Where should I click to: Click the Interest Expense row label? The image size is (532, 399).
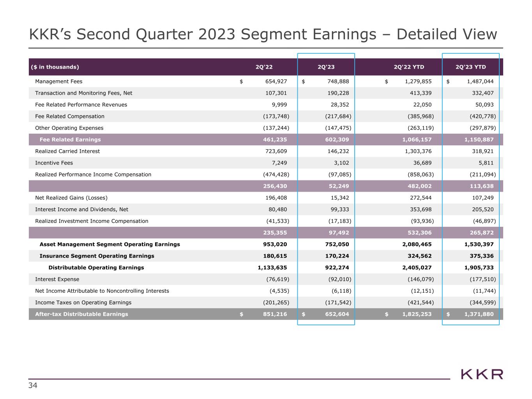click(x=57, y=279)
